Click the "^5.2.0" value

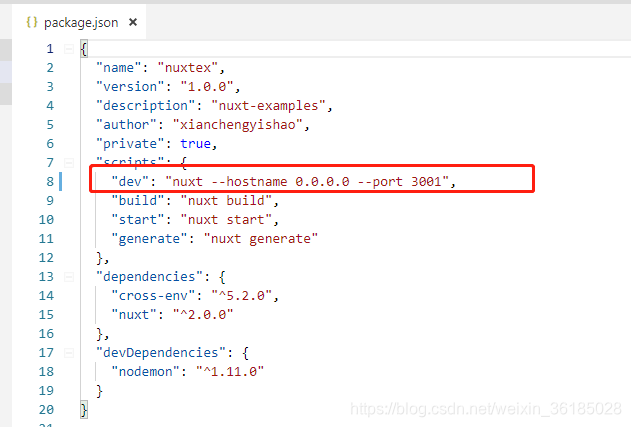click(241, 296)
